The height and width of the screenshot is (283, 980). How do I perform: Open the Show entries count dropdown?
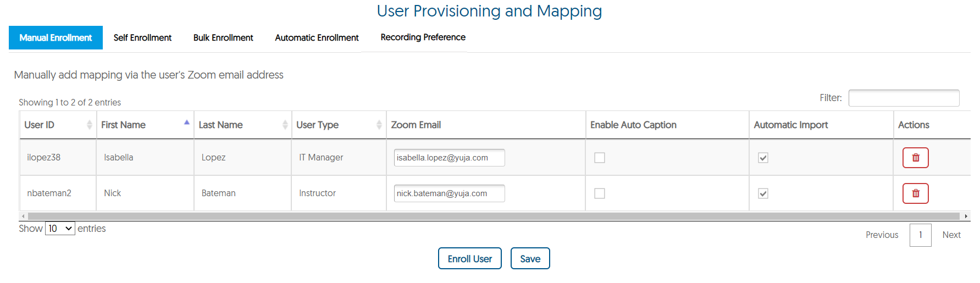click(60, 229)
